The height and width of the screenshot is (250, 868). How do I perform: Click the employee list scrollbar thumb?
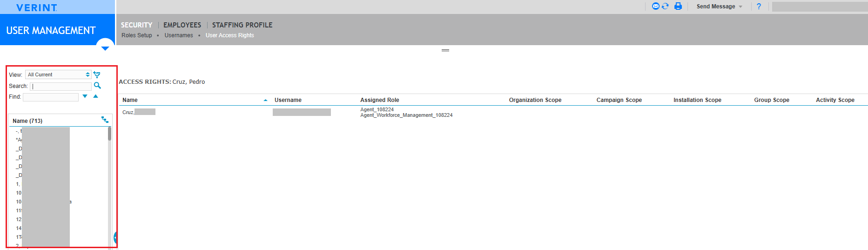[110, 134]
